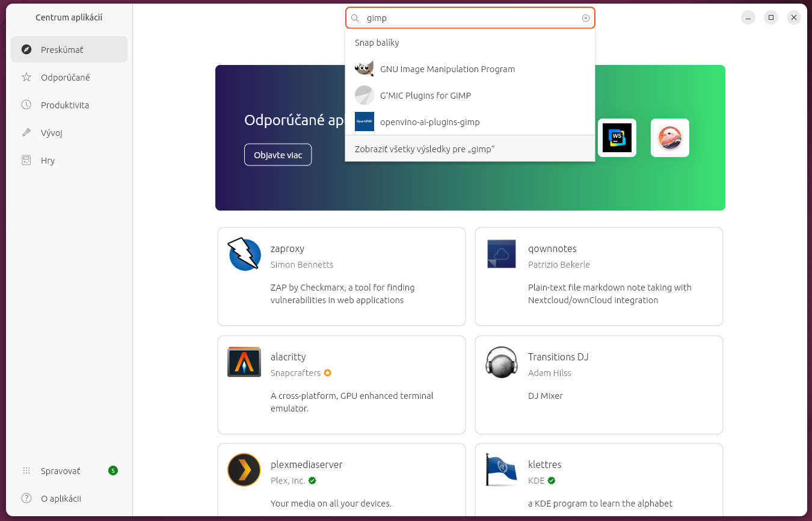Open the qownnotes app title
This screenshot has width=812, height=521.
(x=552, y=248)
